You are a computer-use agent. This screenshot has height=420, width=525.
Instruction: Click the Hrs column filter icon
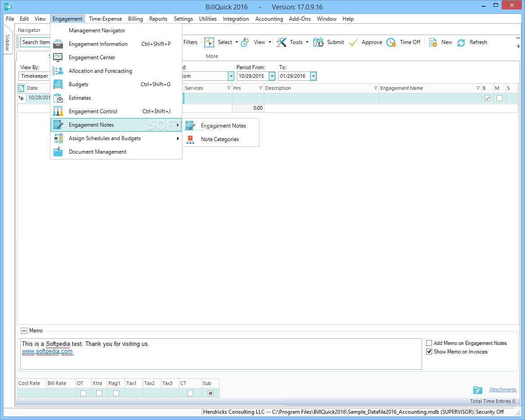(x=261, y=88)
